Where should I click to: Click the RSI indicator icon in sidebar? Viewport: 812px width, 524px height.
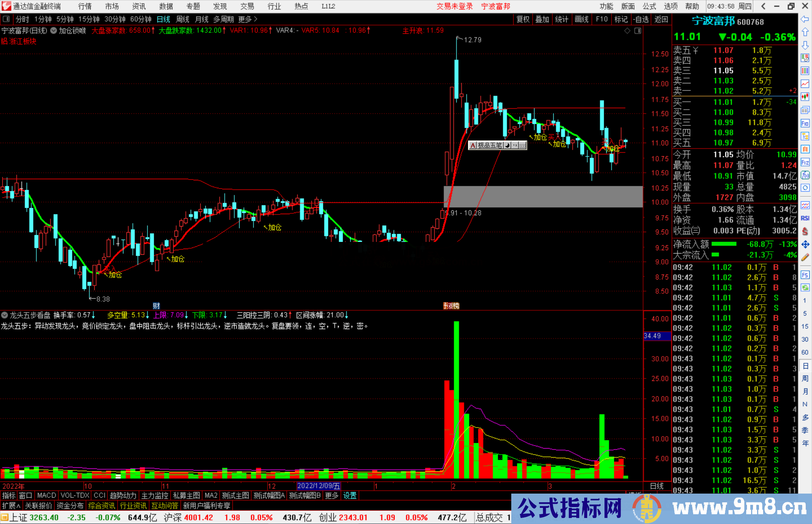(x=805, y=218)
